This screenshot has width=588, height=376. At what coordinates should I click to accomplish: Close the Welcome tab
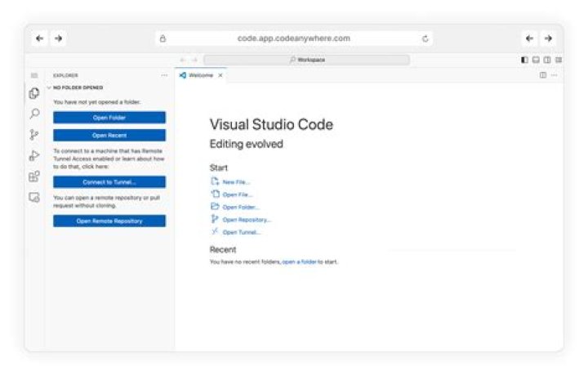click(220, 75)
